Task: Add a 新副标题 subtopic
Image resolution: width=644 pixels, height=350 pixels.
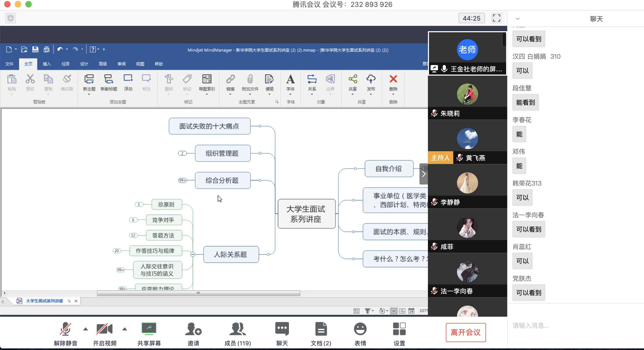Action: pyautogui.click(x=109, y=83)
